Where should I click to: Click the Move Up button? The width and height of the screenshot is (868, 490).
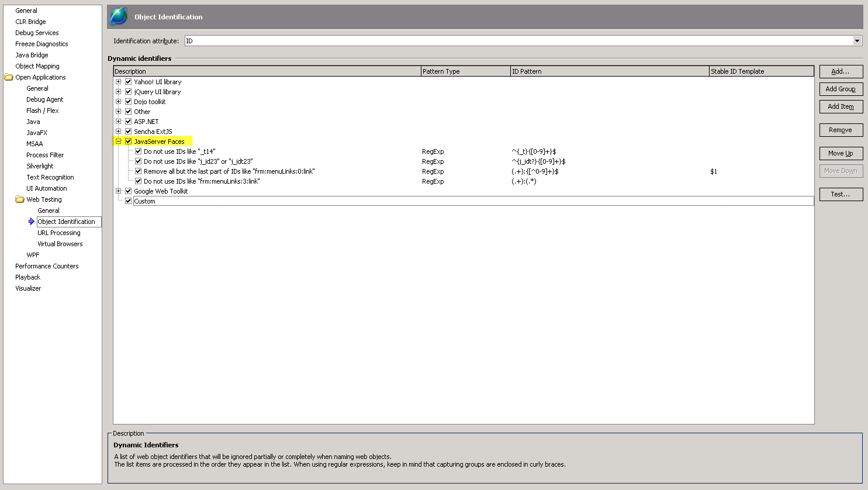tap(841, 153)
